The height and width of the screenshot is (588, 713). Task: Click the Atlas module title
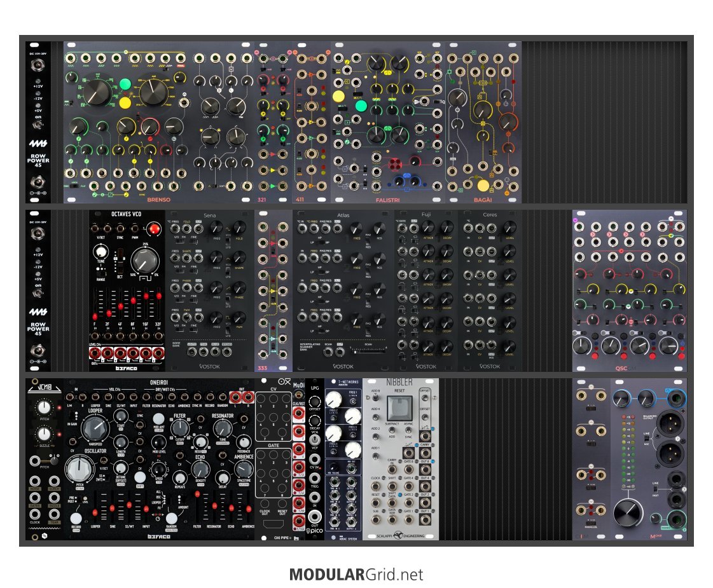tap(343, 215)
